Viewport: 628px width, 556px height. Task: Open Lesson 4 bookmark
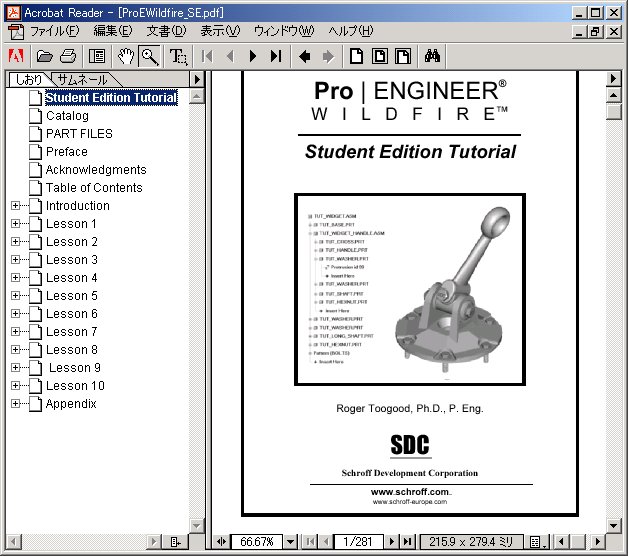[x=72, y=278]
